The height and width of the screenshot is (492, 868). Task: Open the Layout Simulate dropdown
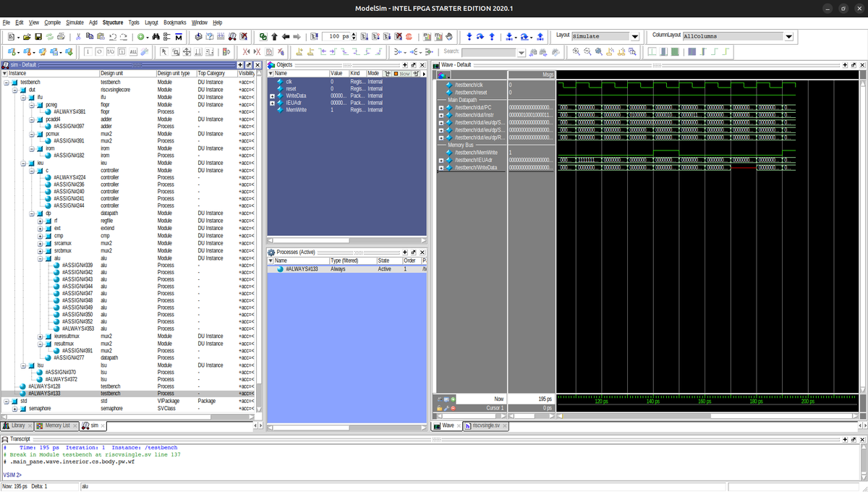pos(634,36)
